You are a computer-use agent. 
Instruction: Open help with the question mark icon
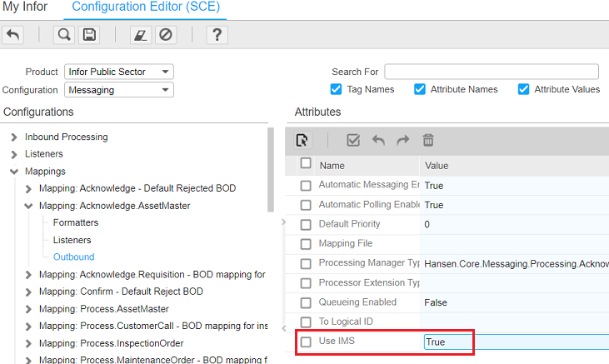pyautogui.click(x=217, y=35)
